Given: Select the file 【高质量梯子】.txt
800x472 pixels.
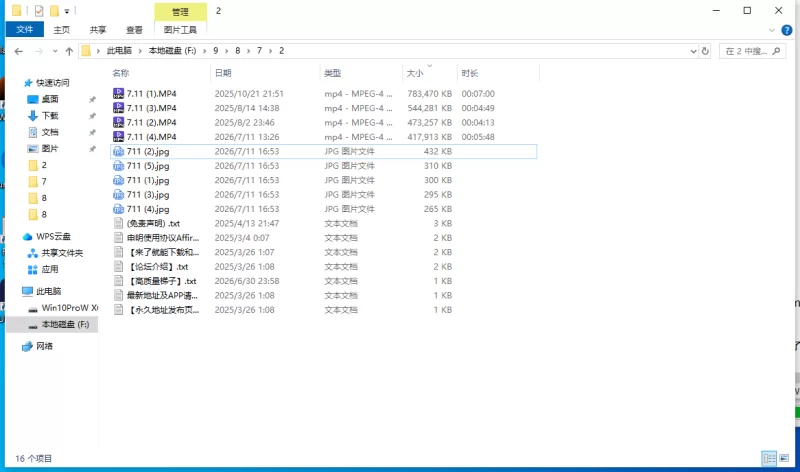Looking at the screenshot, I should (x=162, y=281).
